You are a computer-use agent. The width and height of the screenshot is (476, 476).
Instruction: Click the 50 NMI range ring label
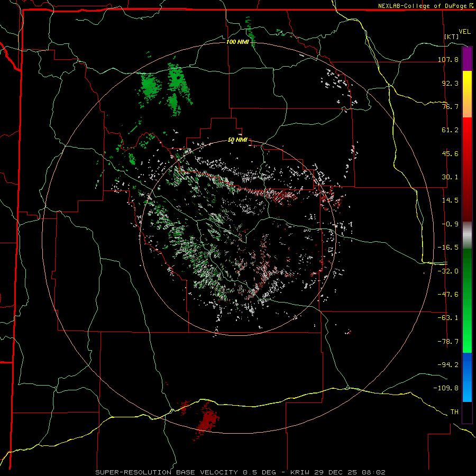pyautogui.click(x=237, y=140)
